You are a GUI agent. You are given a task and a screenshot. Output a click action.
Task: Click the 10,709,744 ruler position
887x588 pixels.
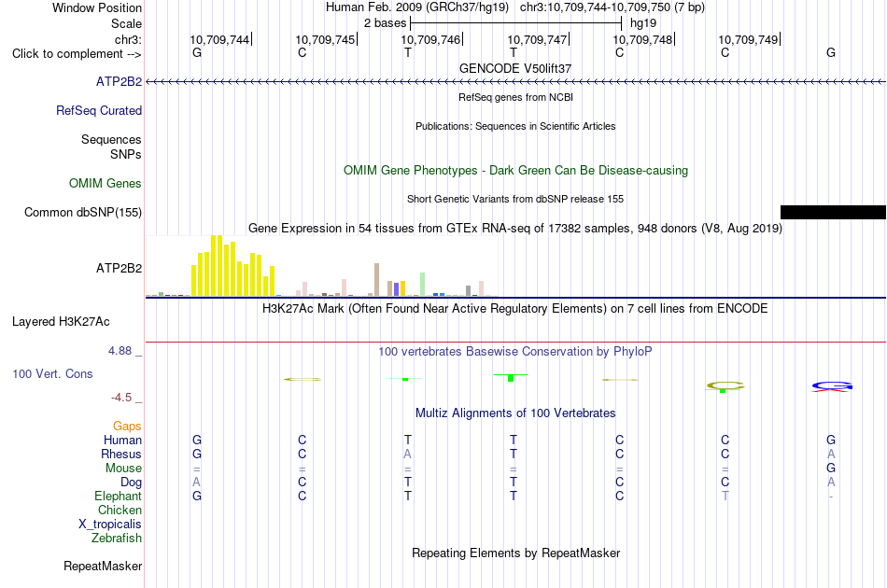[x=219, y=39]
